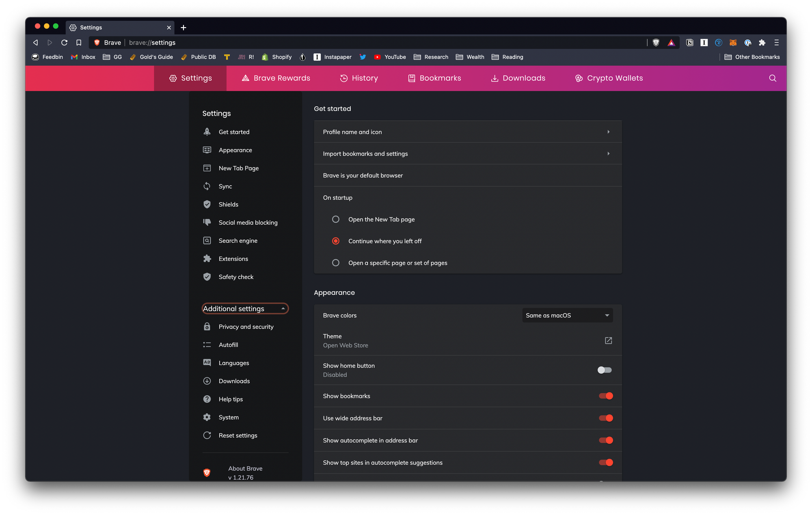
Task: Select Open the New Tab page radio
Action: (336, 219)
